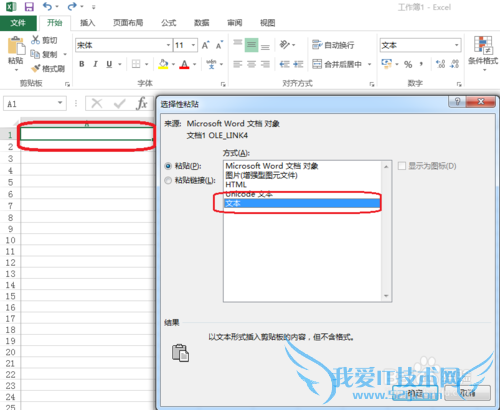Toggle Bold formatting
The width and height of the screenshot is (500, 410).
[82, 64]
